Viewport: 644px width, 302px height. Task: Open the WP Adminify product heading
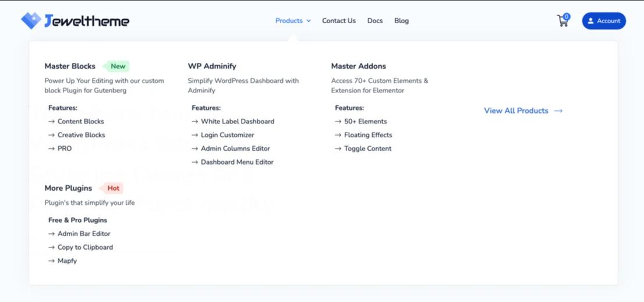click(212, 66)
